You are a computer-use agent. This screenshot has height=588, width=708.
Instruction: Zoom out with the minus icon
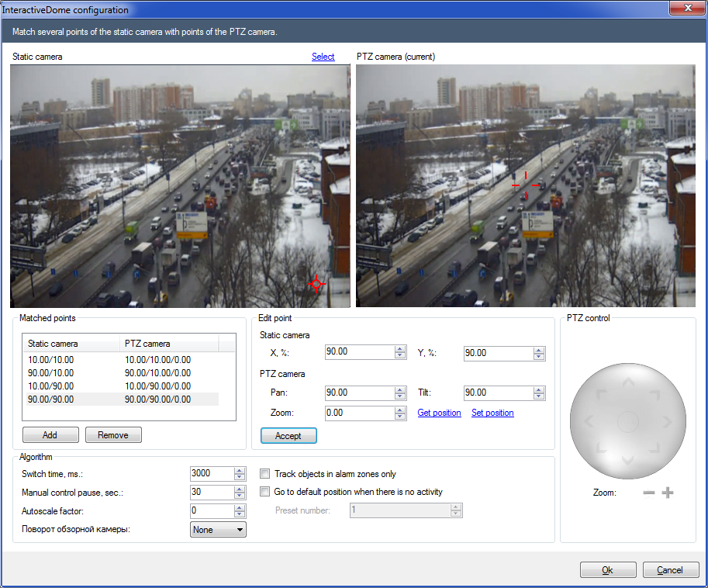649,493
